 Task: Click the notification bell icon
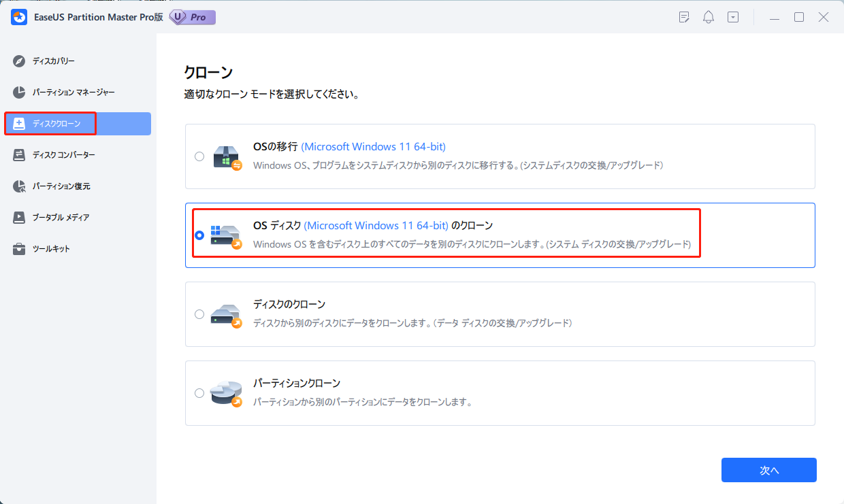[x=708, y=16]
